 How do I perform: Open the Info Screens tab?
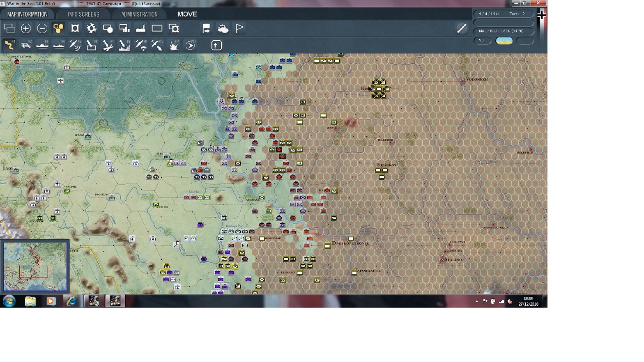[x=83, y=14]
